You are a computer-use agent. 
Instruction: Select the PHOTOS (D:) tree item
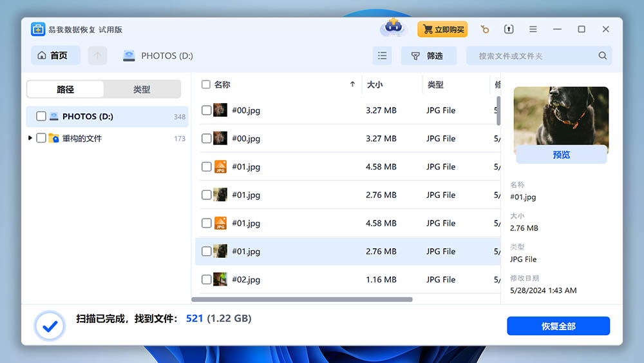[107, 116]
